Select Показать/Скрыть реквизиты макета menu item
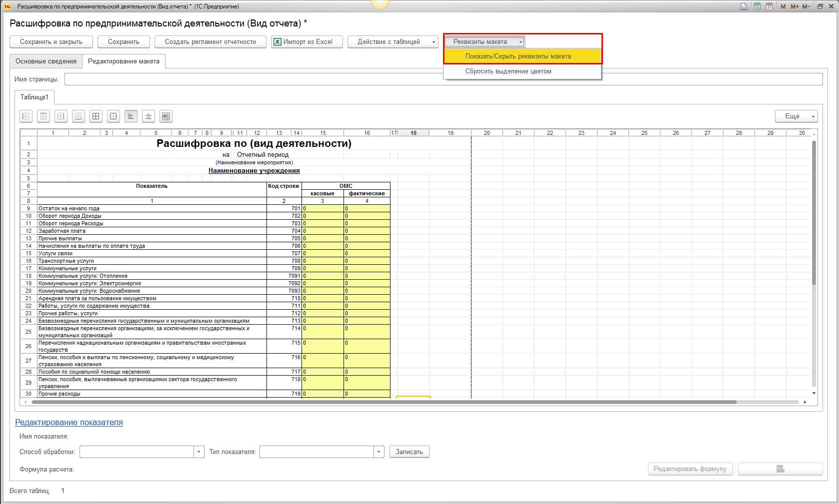Screen dimensions: 839x504 tap(518, 56)
